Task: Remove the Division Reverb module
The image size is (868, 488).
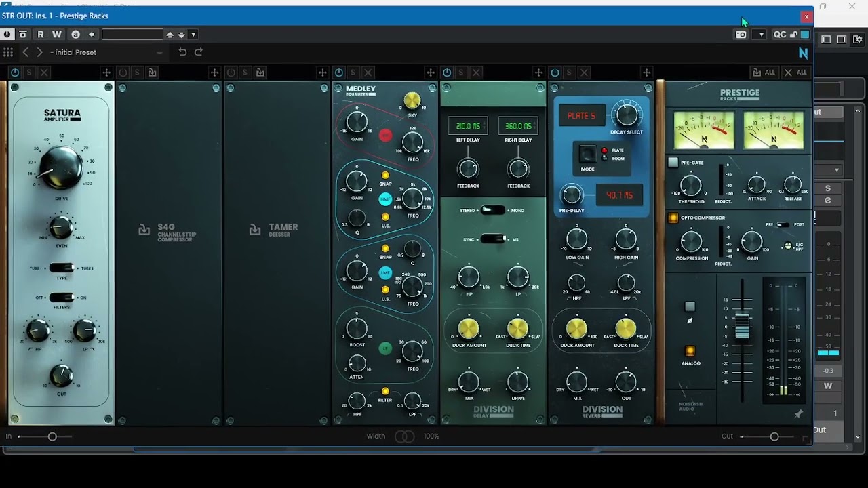Action: (584, 73)
